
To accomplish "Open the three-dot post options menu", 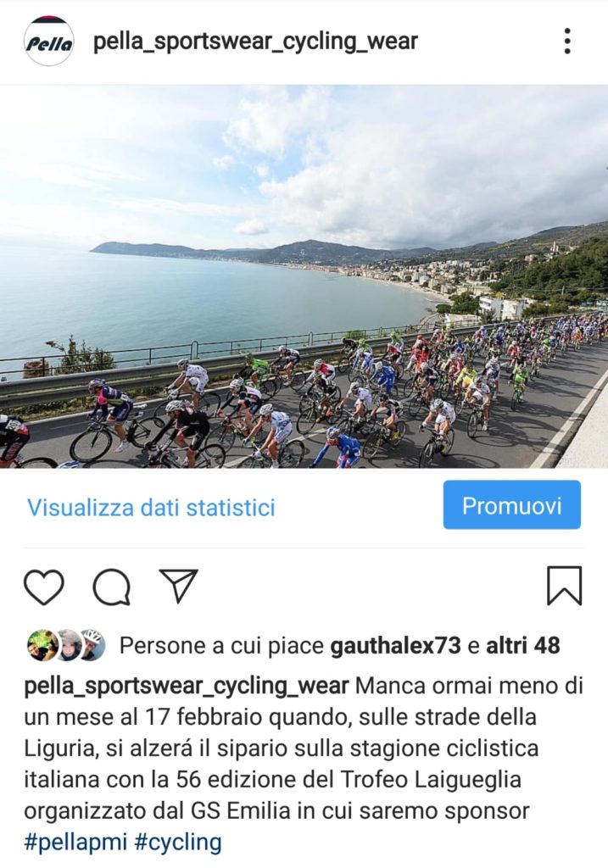I will tap(567, 42).
